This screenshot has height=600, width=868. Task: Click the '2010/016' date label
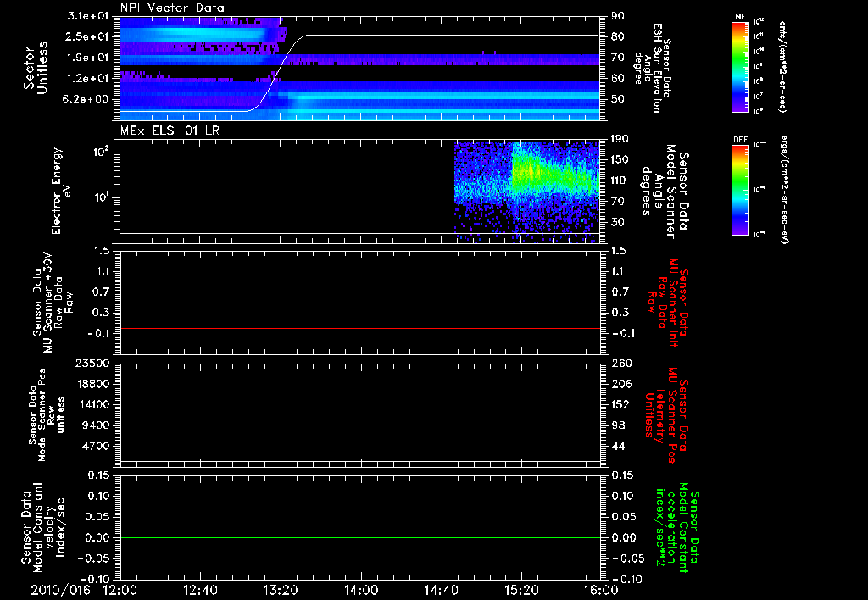click(60, 590)
